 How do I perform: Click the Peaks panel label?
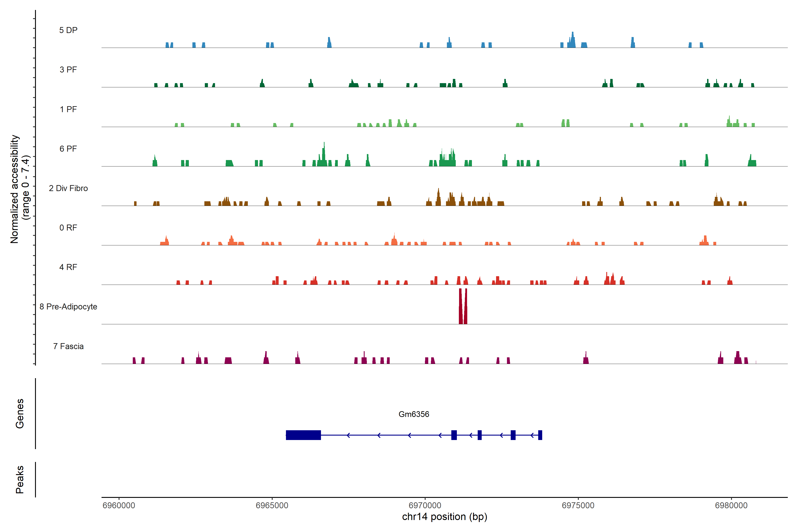pos(20,479)
